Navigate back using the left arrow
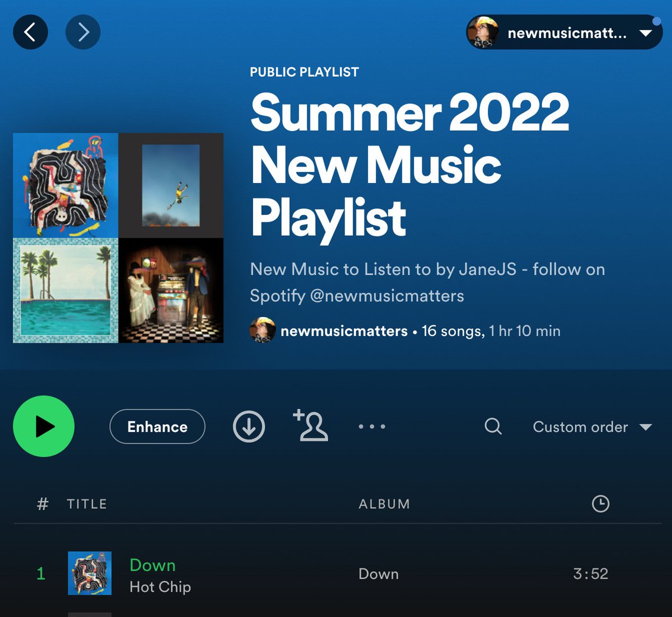This screenshot has width=672, height=617. [x=30, y=32]
